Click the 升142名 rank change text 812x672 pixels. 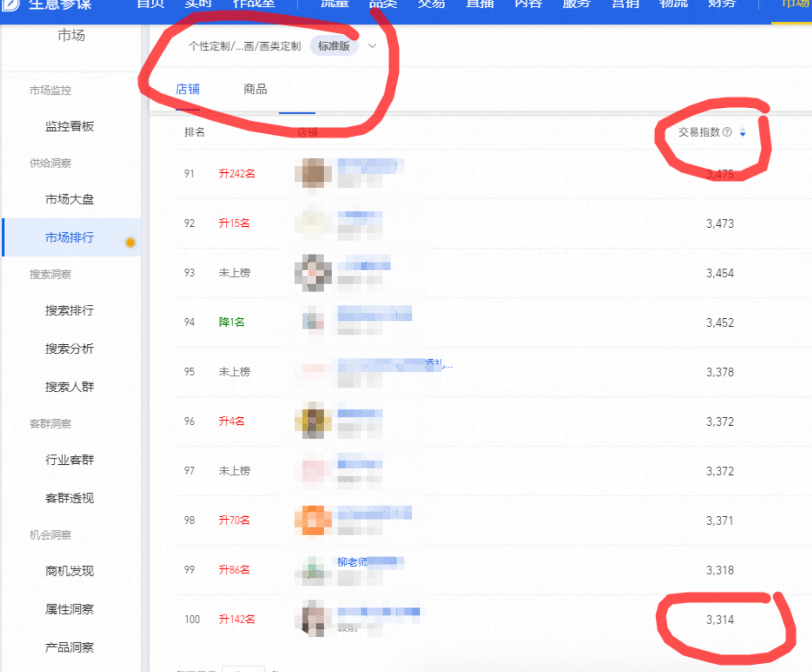(x=237, y=620)
